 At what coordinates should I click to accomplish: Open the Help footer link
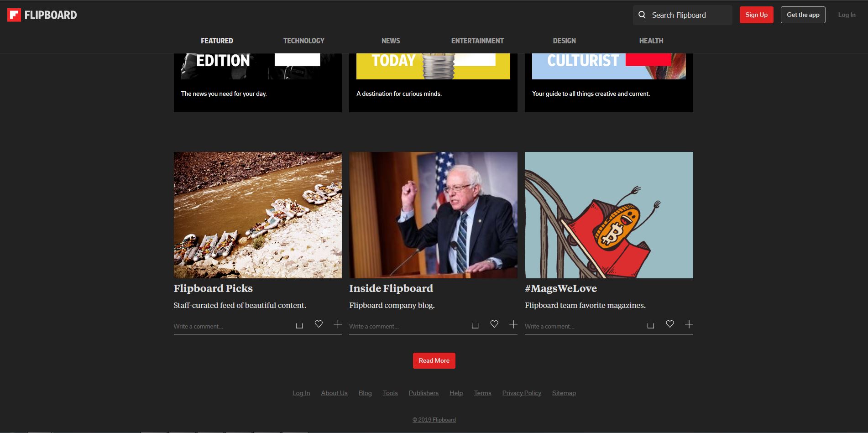[x=456, y=393]
